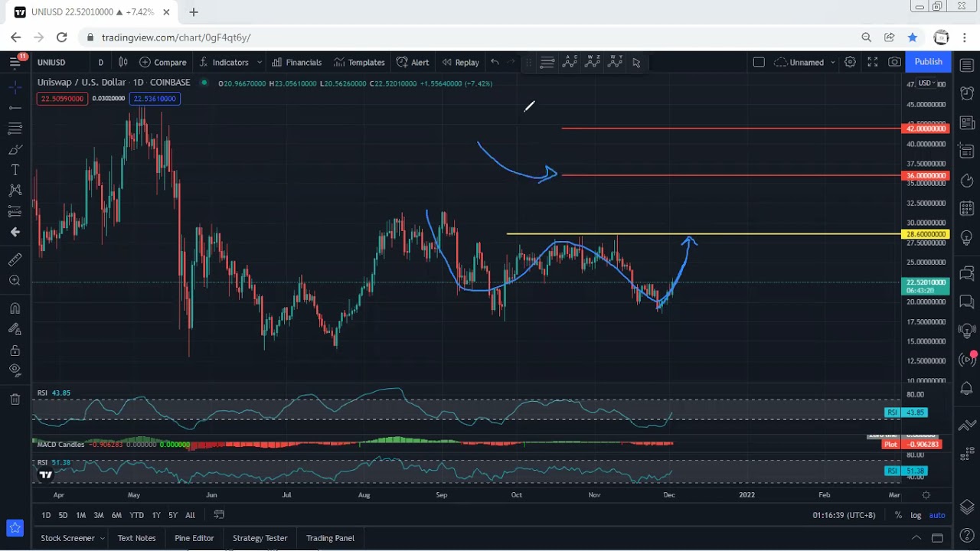Select the left arrow icon tool
980x551 pixels.
click(x=15, y=232)
